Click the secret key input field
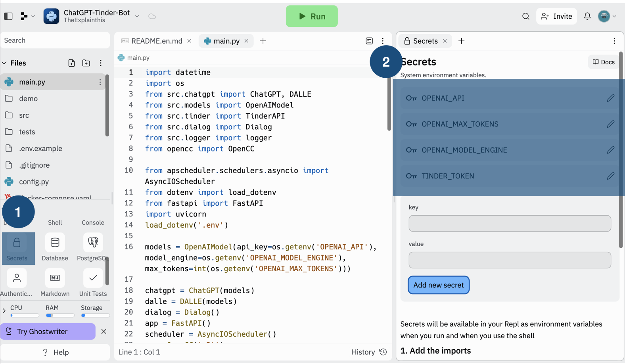This screenshot has width=625, height=364. (x=510, y=224)
